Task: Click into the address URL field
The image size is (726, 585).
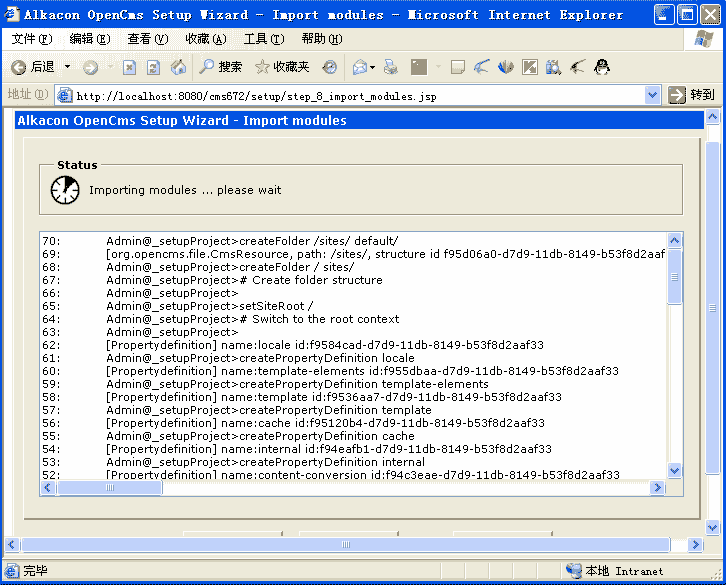Action: tap(359, 96)
